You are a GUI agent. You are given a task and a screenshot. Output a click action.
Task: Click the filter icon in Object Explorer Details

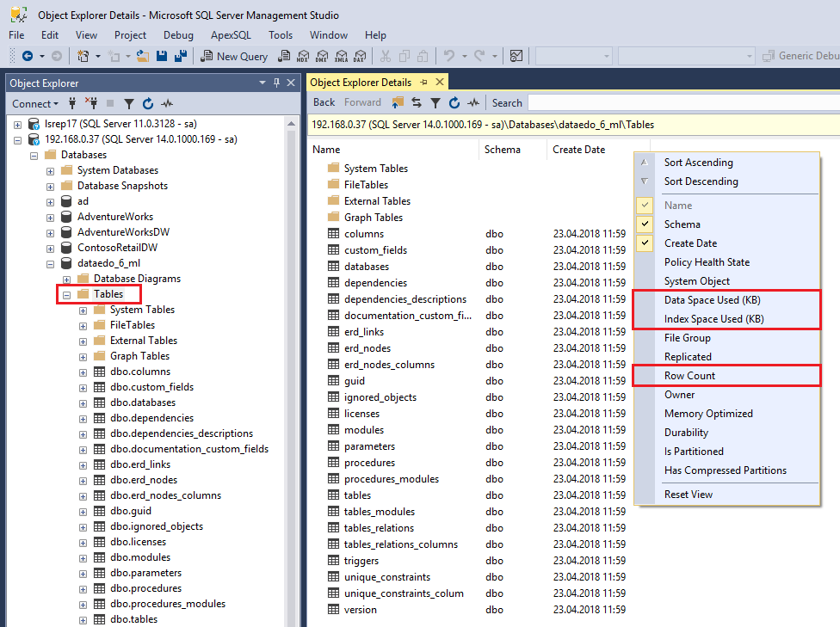435,101
